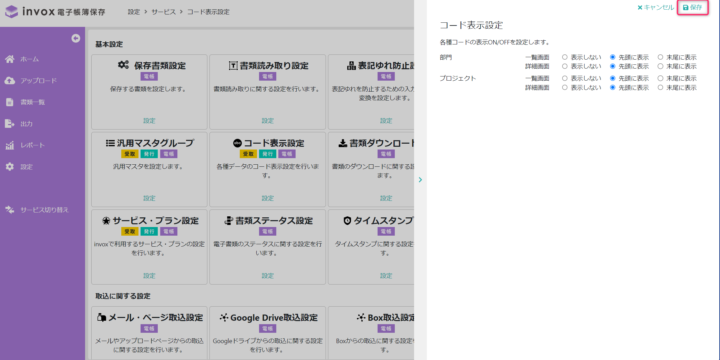
Task: Select 末尾に表示 for プロジェクト 詳細画面
Action: 660,87
